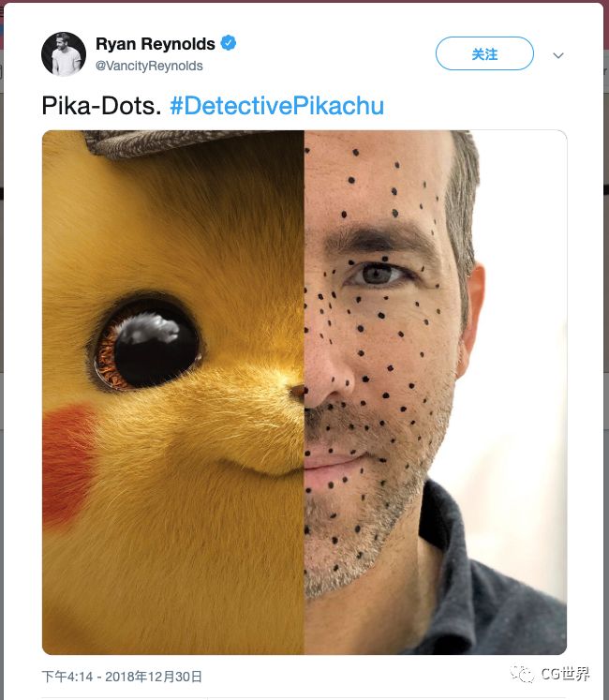Visit the @VancityReynolds handle
The height and width of the screenshot is (700, 609).
(x=149, y=66)
